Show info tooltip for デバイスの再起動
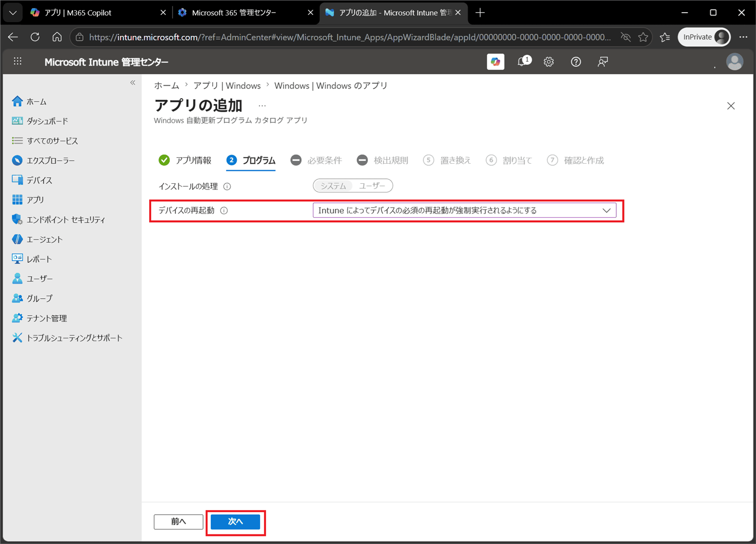 (224, 211)
